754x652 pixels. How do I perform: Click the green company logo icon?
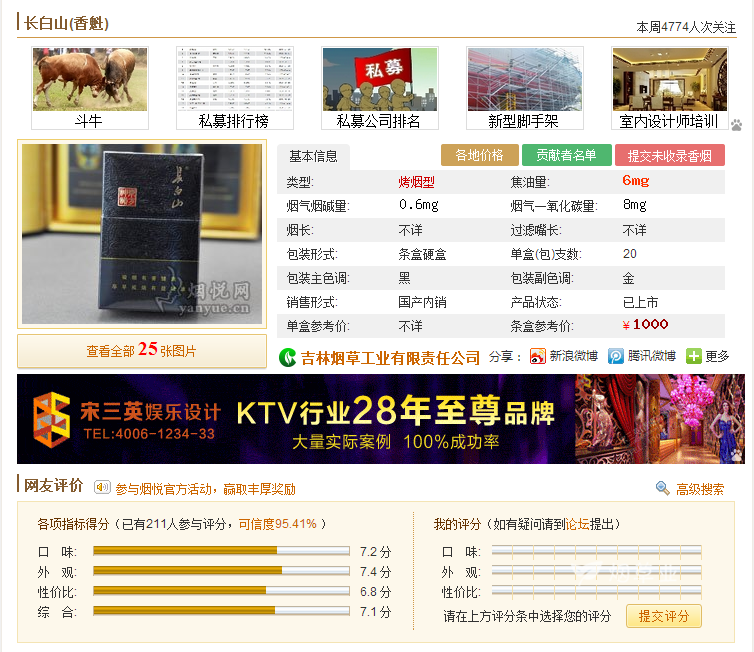tap(288, 357)
